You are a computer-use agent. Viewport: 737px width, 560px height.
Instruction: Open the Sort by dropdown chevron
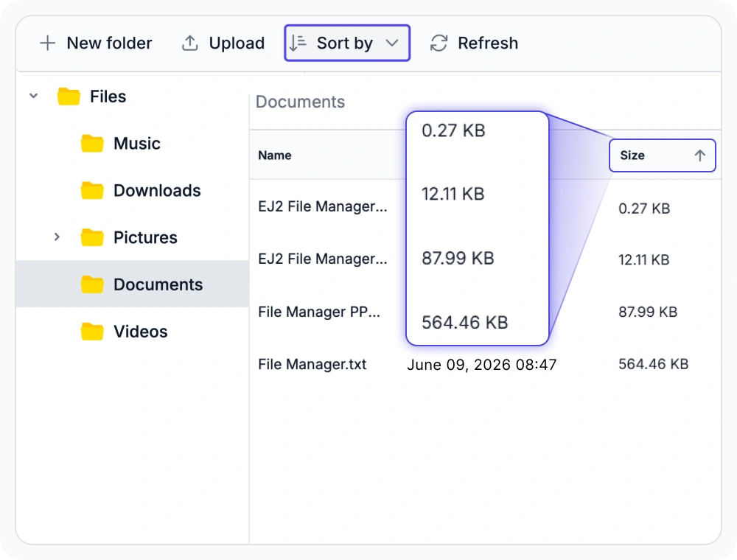click(392, 43)
